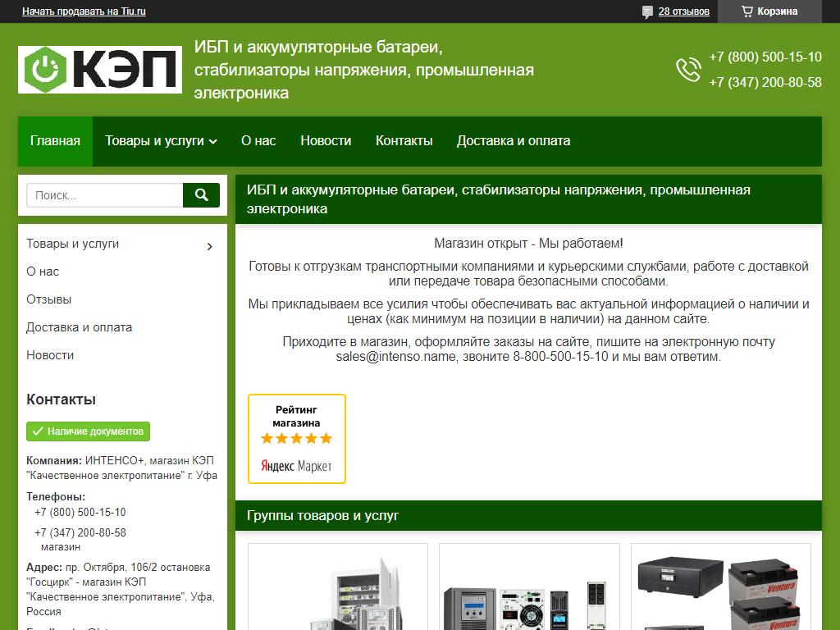Click the phone handset icon
840x630 pixels.
(x=687, y=70)
